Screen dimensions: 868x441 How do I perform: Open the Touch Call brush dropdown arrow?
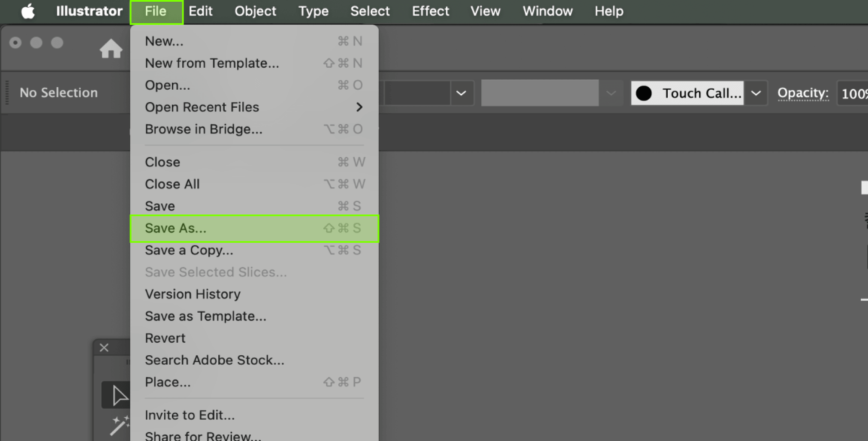point(756,93)
